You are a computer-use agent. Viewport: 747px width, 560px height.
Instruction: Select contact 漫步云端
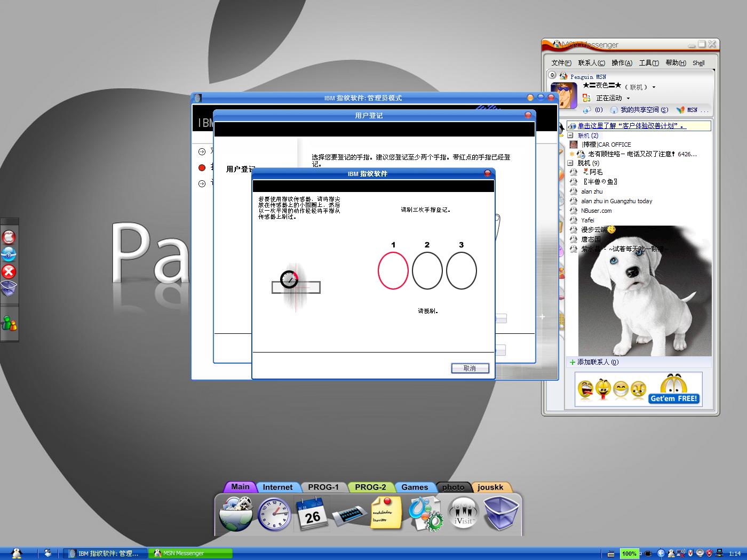pyautogui.click(x=594, y=230)
